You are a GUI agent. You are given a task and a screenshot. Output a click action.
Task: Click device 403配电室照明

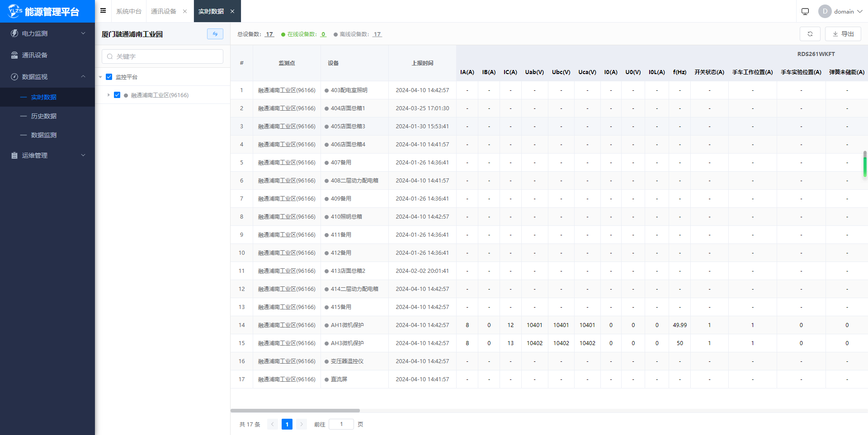349,90
